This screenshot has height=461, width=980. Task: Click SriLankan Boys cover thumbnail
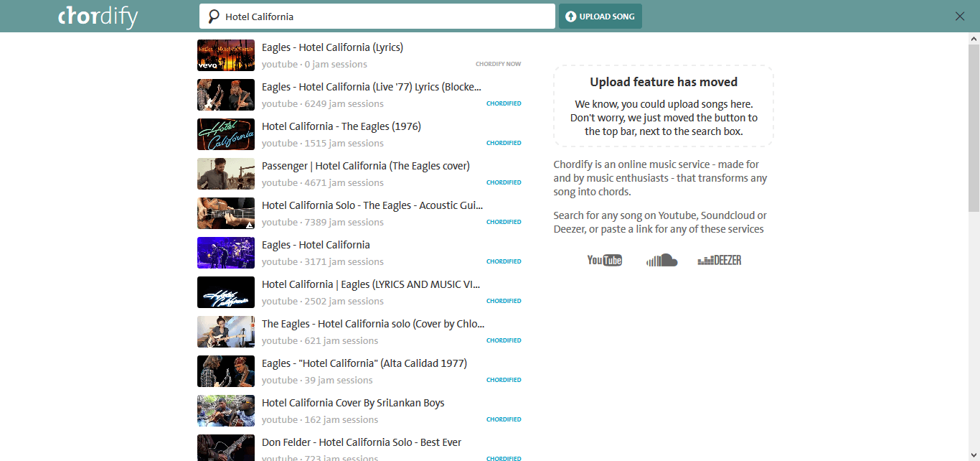pyautogui.click(x=226, y=411)
